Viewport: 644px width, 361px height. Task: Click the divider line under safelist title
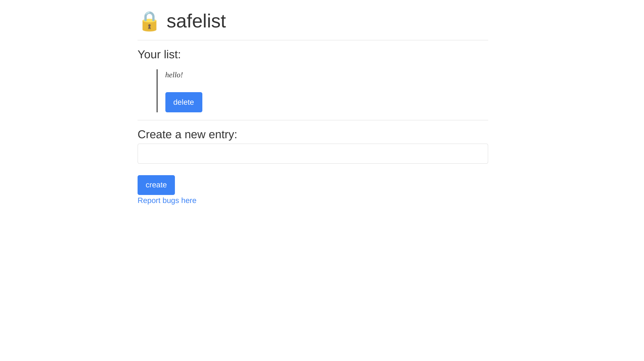tap(312, 40)
